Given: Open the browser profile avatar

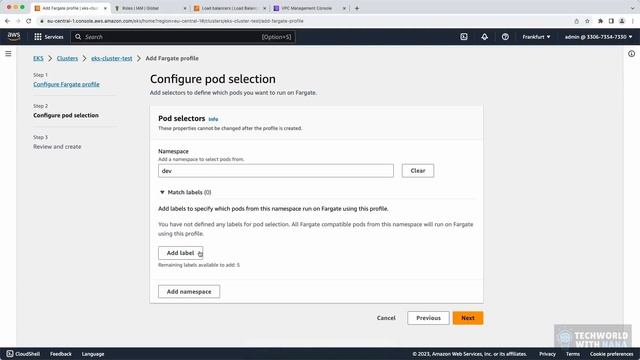Looking at the screenshot, I should (622, 21).
